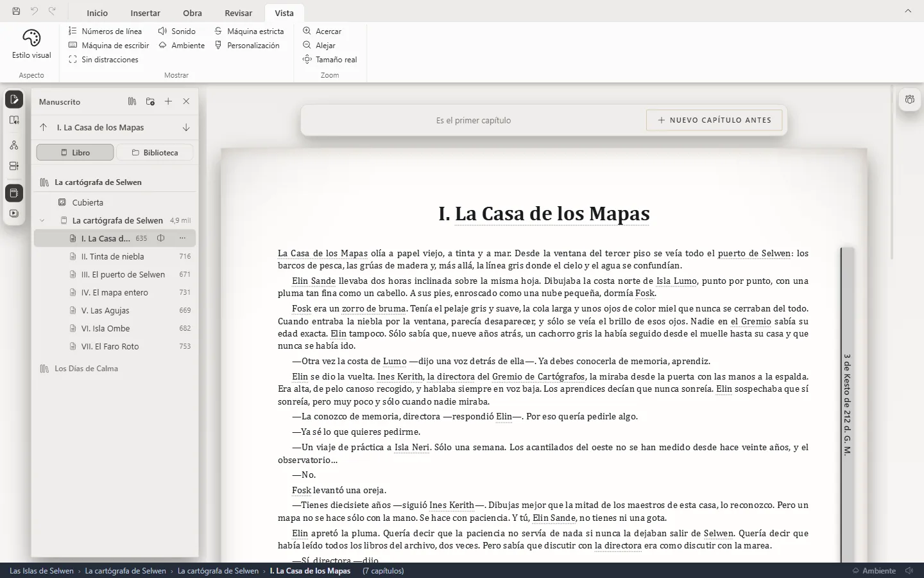
Task: Click Alejar zoom out
Action: 320,45
